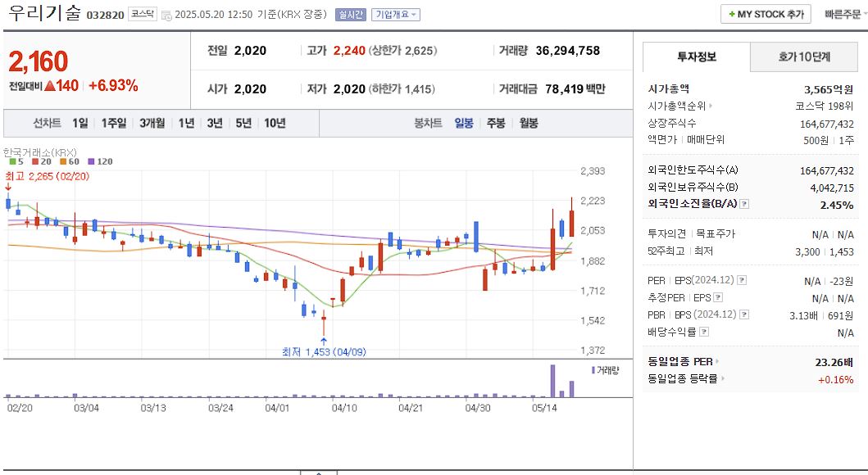Image resolution: width=868 pixels, height=475 pixels.
Task: Open the PER | EPS(2024.12) tooltip icon
Action: pyautogui.click(x=742, y=280)
